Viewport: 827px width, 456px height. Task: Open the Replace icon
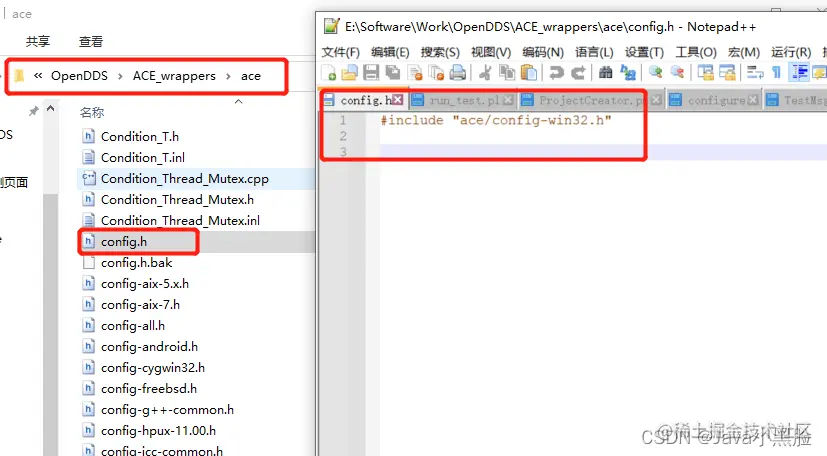pyautogui.click(x=628, y=72)
